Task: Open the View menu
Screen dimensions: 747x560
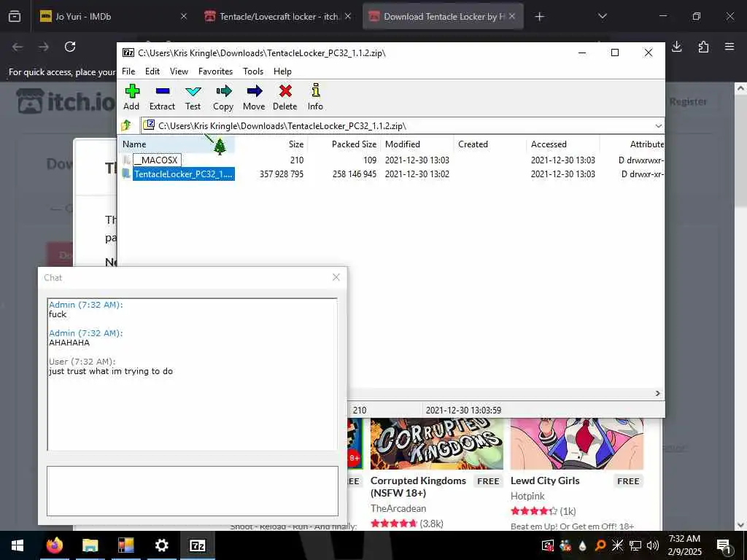Action: tap(179, 71)
